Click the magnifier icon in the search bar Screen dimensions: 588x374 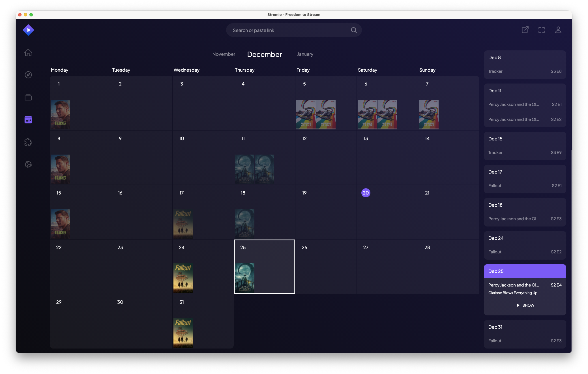353,30
